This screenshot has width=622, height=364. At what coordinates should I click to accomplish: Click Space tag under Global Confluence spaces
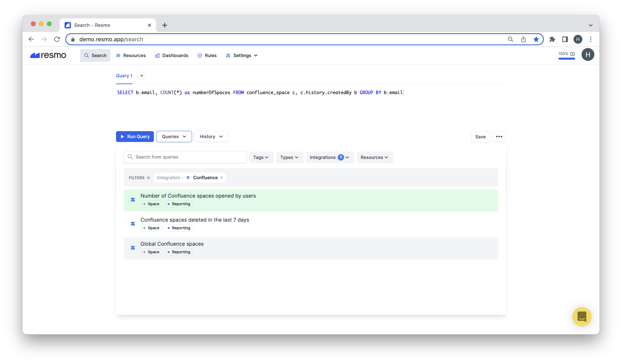(x=151, y=252)
